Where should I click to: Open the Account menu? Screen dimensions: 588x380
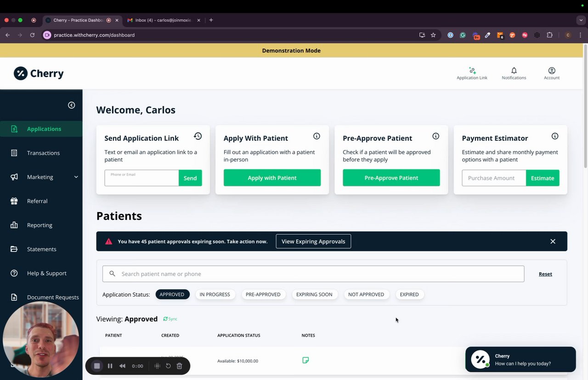552,73
